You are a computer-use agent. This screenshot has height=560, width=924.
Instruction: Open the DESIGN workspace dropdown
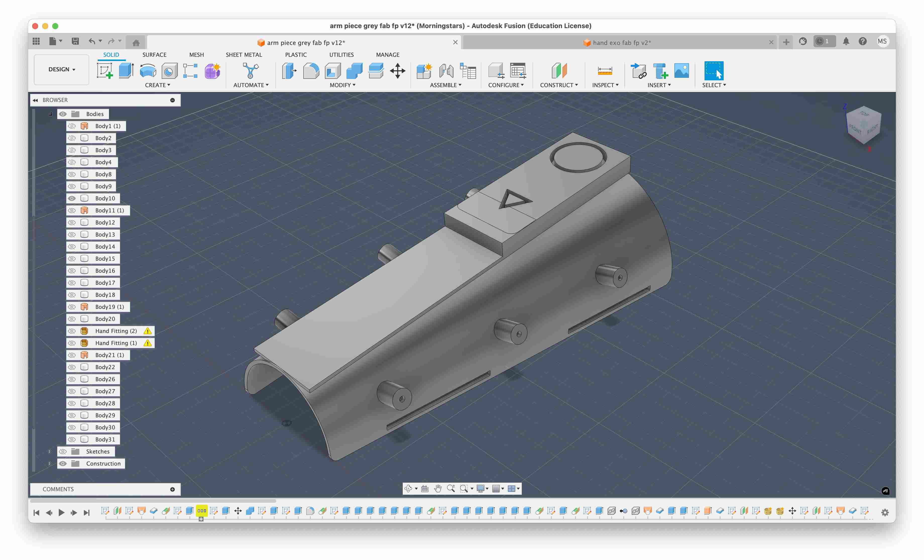coord(62,69)
